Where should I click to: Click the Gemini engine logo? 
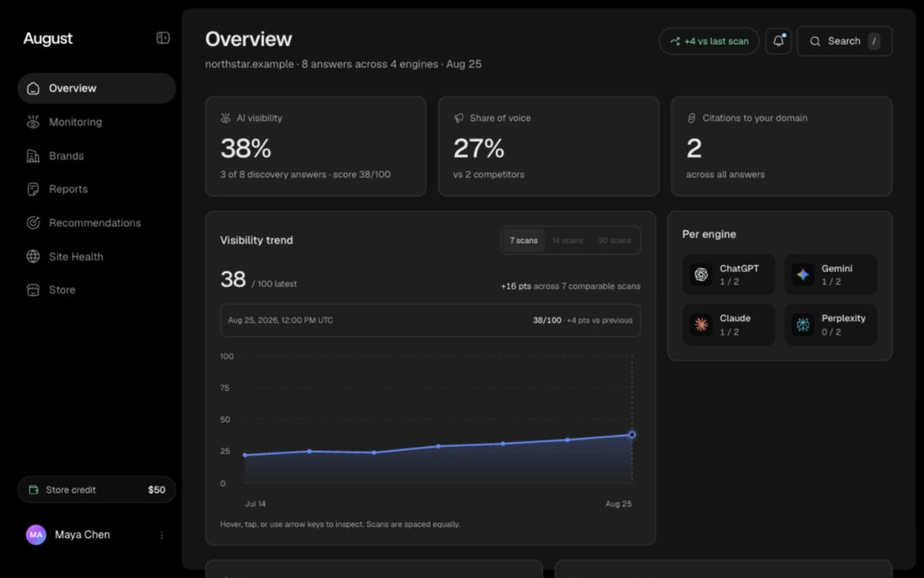point(803,275)
